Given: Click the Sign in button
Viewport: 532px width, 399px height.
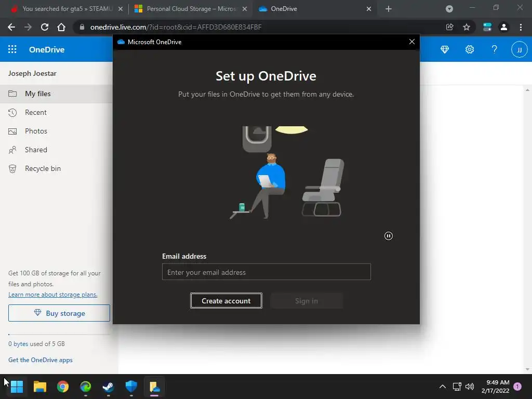Looking at the screenshot, I should tap(307, 301).
